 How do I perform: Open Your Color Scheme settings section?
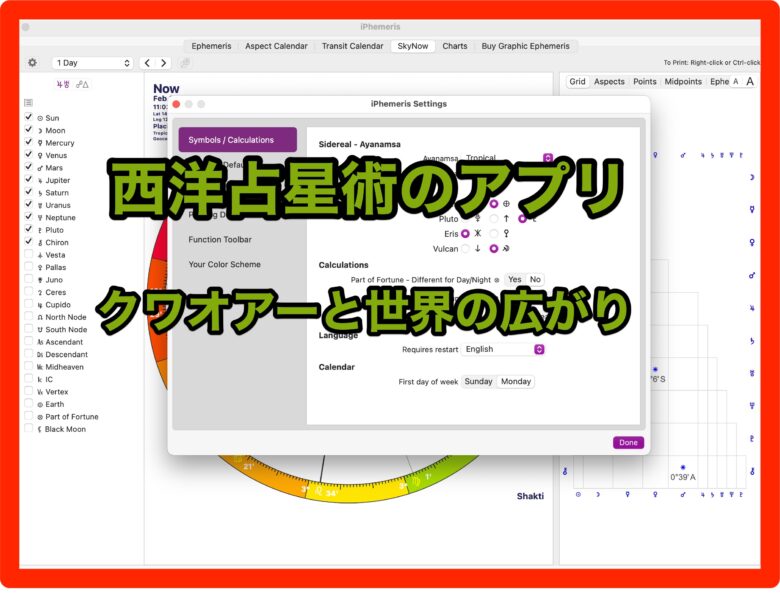[x=224, y=264]
